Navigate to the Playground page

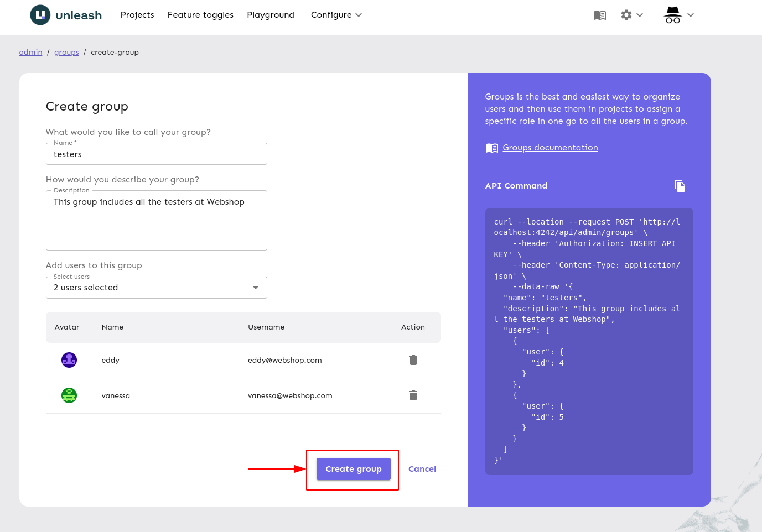271,15
